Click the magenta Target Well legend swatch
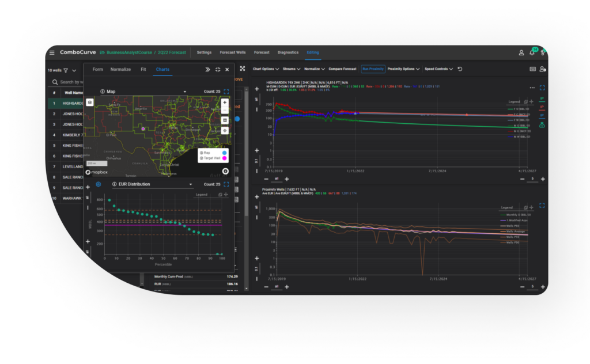Viewport: 590px width, 364px height. click(x=224, y=158)
